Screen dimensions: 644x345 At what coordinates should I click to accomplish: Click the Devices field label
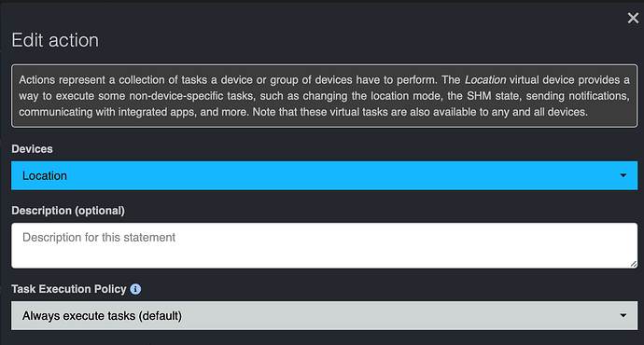pyautogui.click(x=32, y=149)
